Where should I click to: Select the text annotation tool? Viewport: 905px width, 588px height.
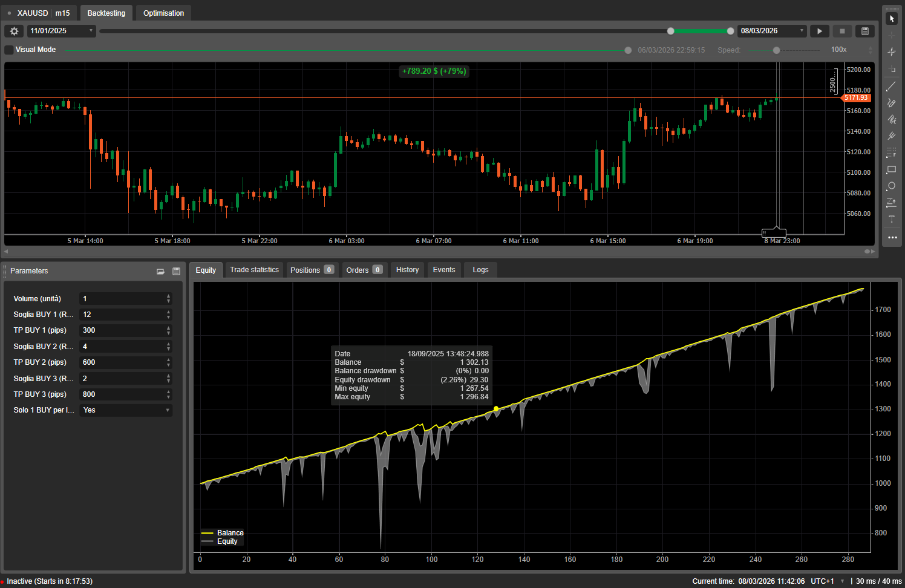click(892, 219)
